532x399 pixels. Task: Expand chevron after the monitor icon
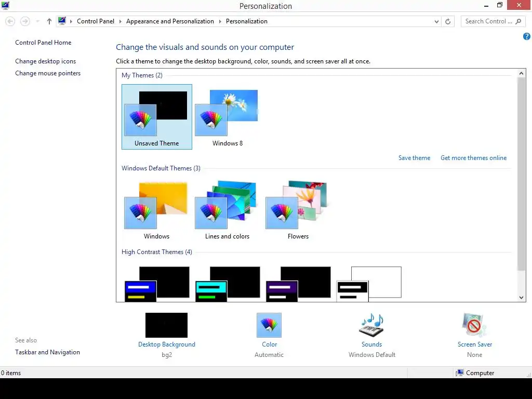pyautogui.click(x=71, y=21)
